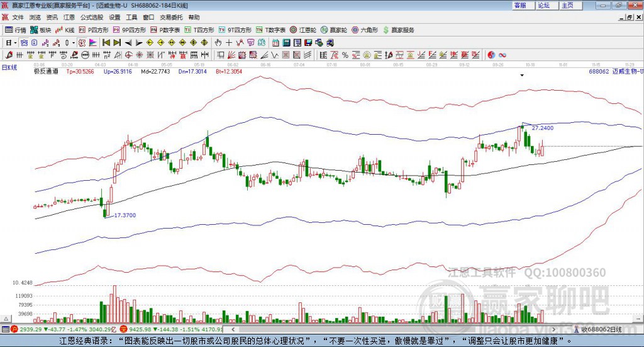Screen dimensions: 644x347
Task: Click the Shenzhen index 9425.98 status entry
Action: coord(171,329)
